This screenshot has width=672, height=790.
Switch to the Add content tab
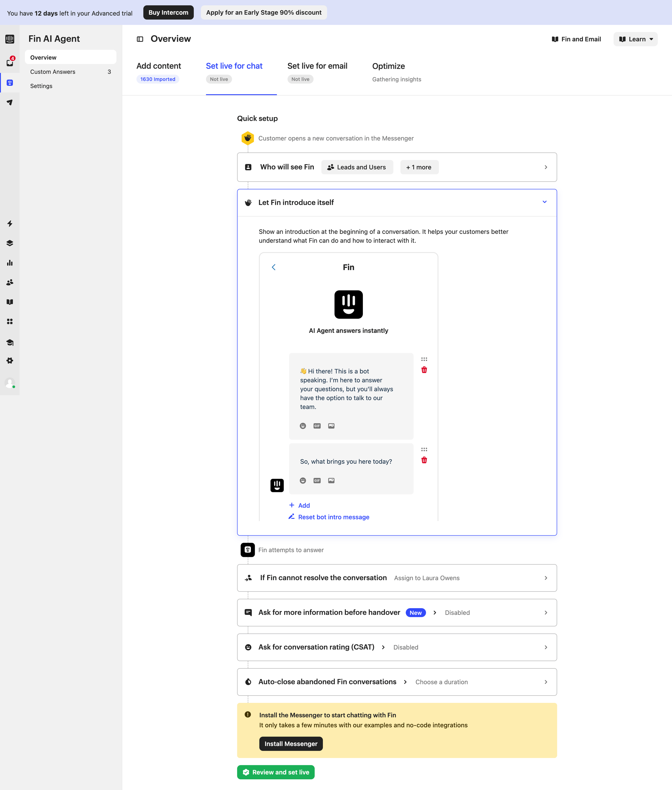158,72
